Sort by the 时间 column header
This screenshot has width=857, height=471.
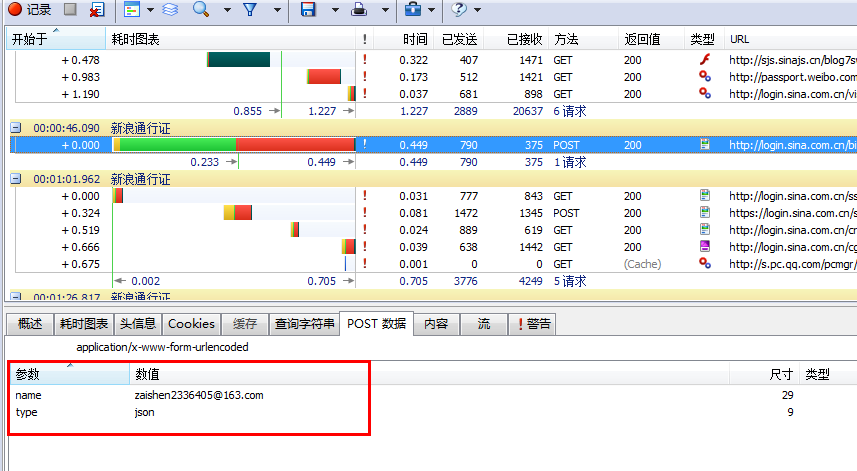[x=404, y=39]
